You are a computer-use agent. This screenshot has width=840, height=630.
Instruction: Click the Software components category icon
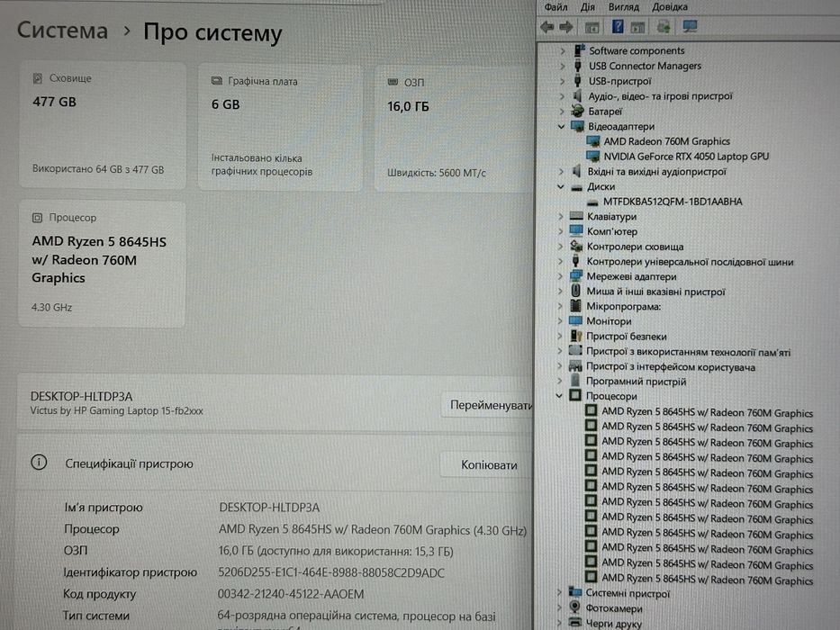tap(579, 50)
